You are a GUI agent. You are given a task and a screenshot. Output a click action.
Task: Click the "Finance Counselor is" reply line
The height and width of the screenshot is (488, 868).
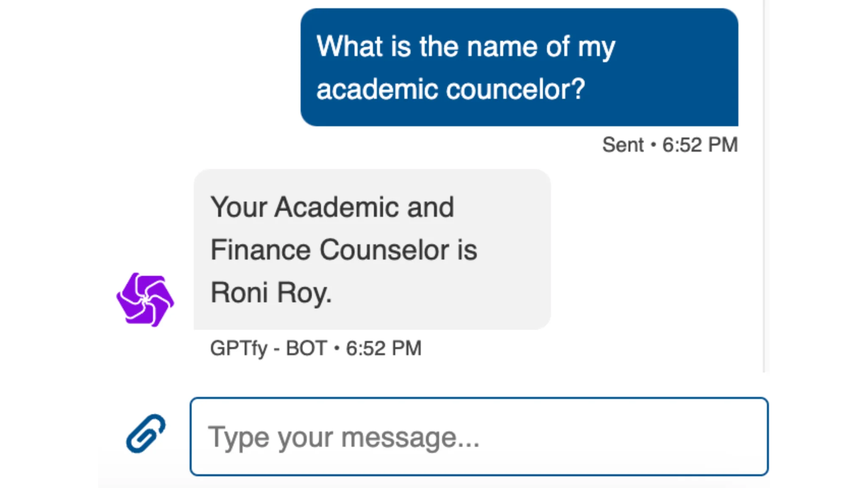[344, 250]
